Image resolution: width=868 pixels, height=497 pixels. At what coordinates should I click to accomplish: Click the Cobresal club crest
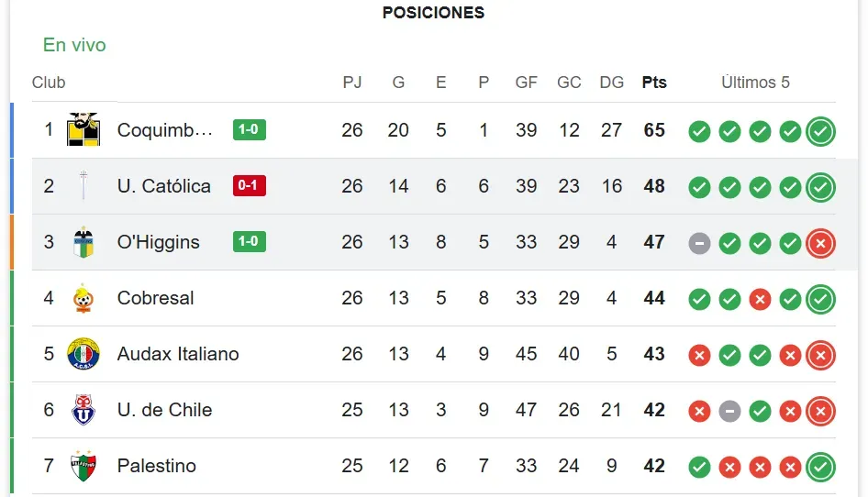tap(83, 298)
